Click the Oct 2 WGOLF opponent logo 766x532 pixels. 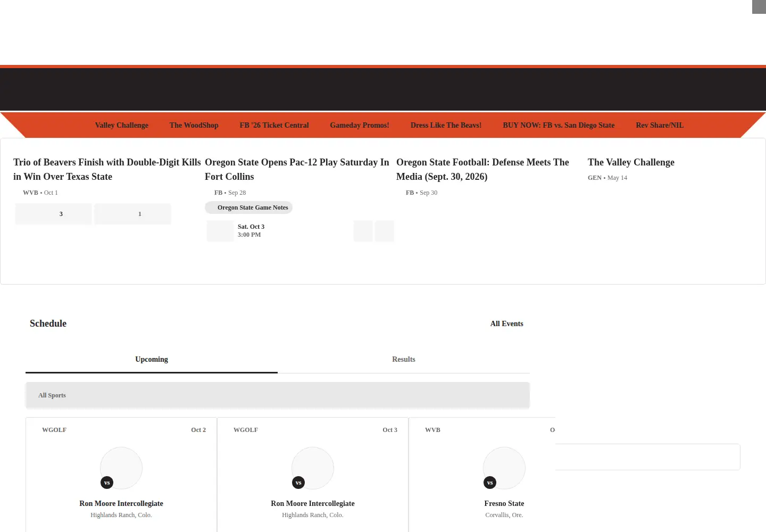tap(121, 468)
